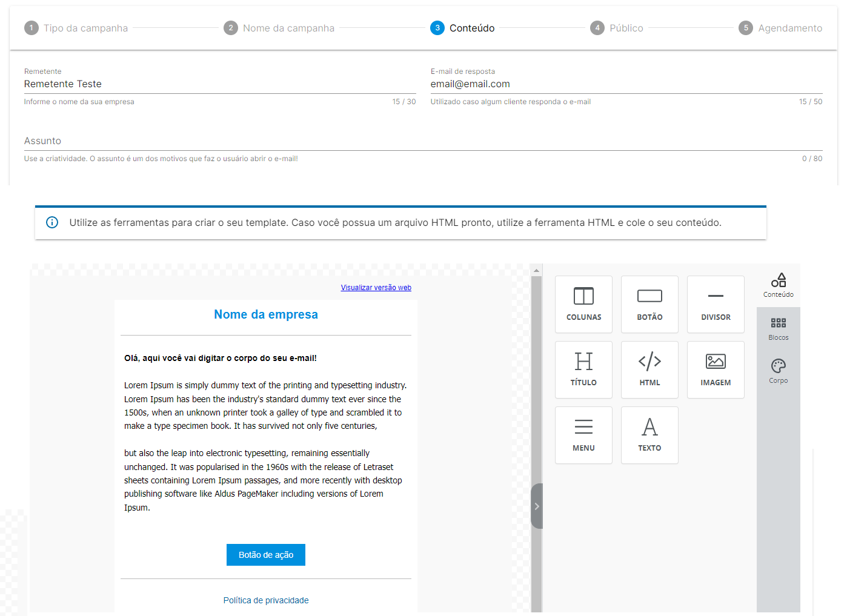Add an Imagem content block
The width and height of the screenshot is (847, 616).
[x=716, y=369]
